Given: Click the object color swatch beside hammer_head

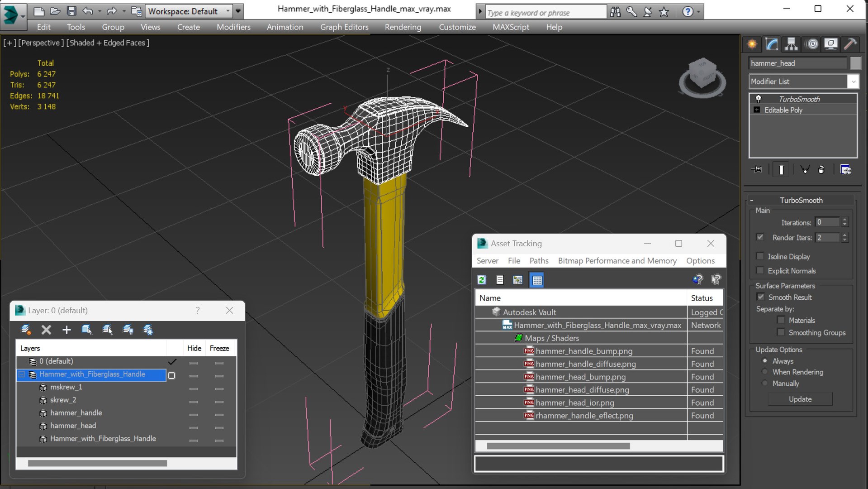Looking at the screenshot, I should click(855, 63).
